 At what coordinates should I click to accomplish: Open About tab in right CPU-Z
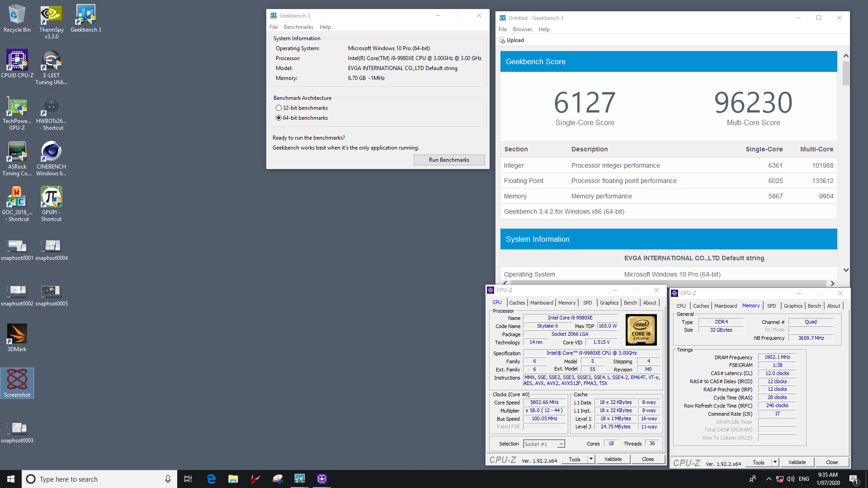point(833,306)
